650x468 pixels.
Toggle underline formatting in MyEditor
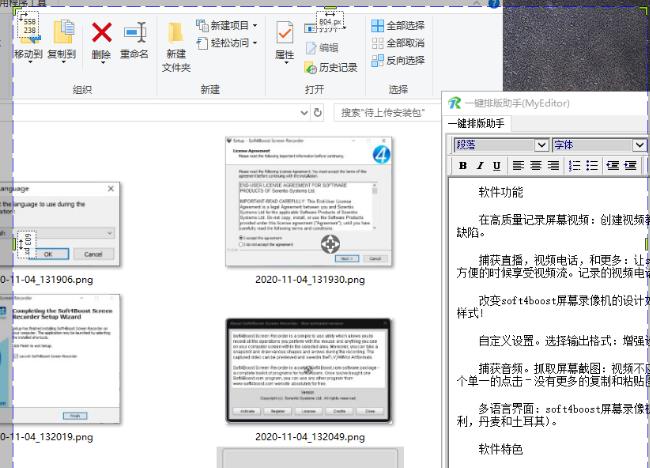(x=497, y=166)
